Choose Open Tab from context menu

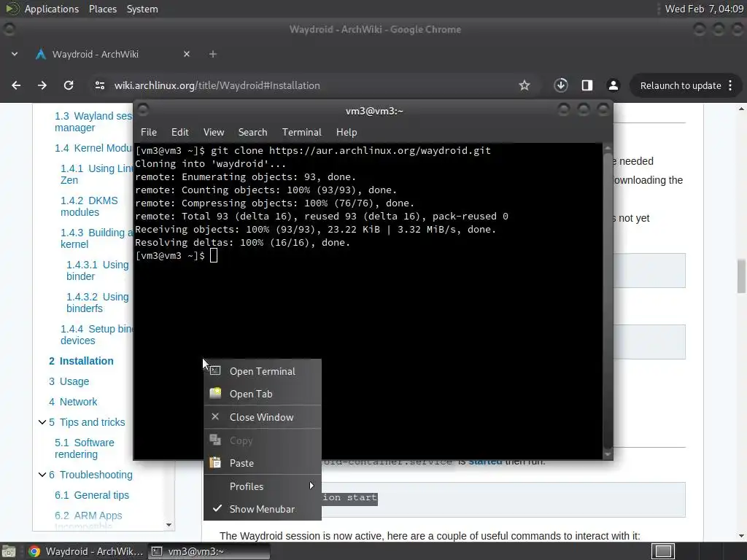[263, 394]
